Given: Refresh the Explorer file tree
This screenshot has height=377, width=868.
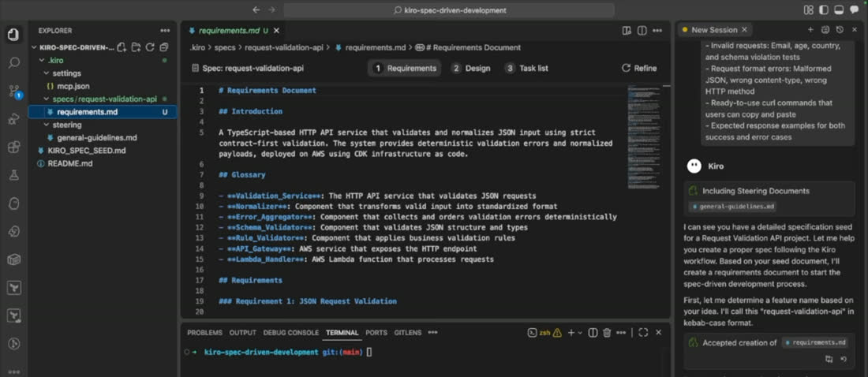Looking at the screenshot, I should (x=149, y=47).
